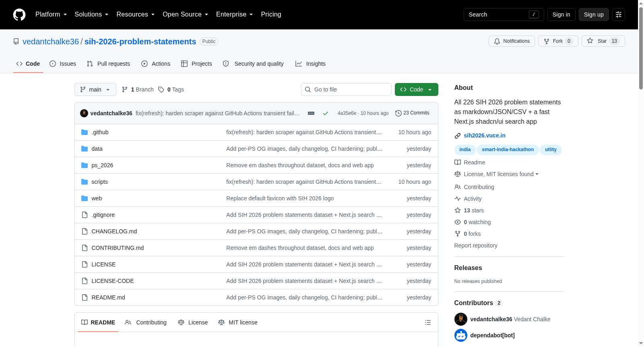Click the Go to file search field

346,89
